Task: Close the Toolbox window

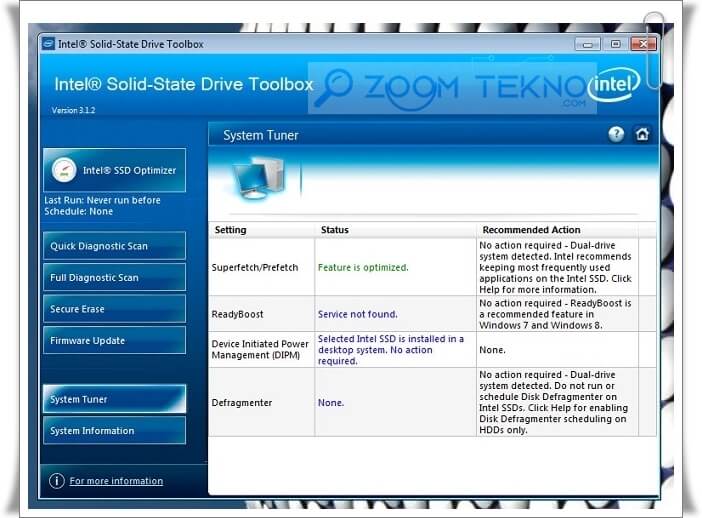Action: click(643, 44)
